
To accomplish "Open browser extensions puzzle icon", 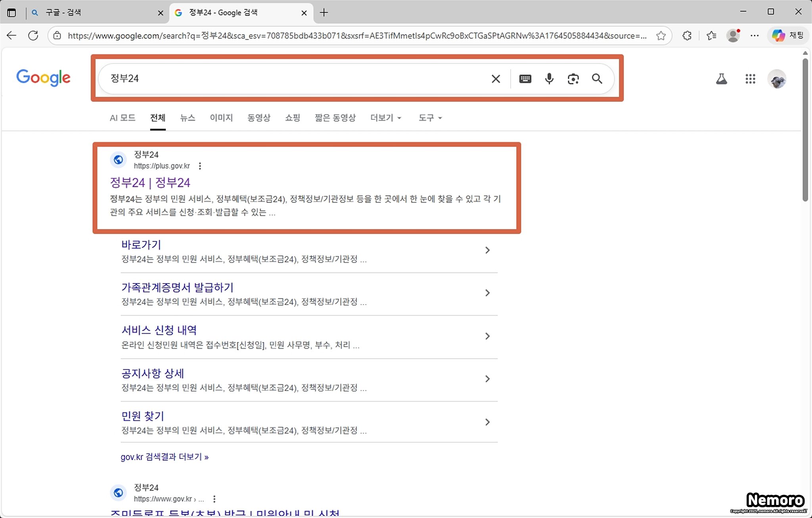I will click(x=687, y=36).
